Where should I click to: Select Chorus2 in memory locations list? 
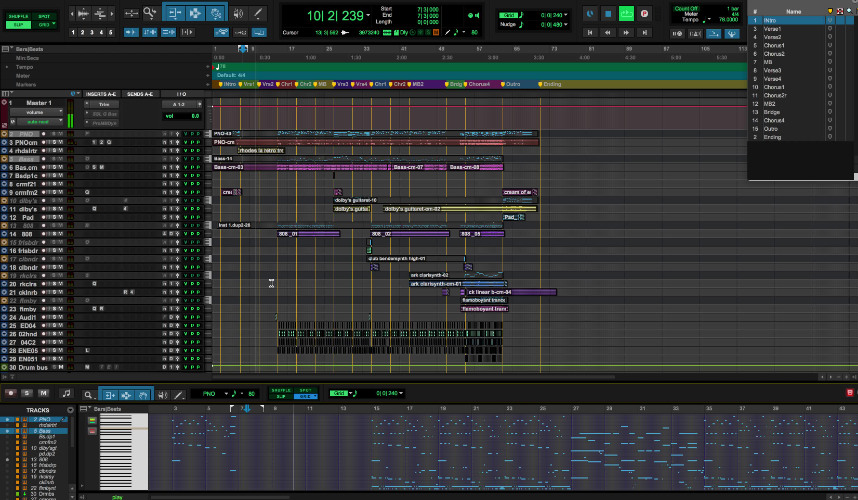[x=774, y=54]
